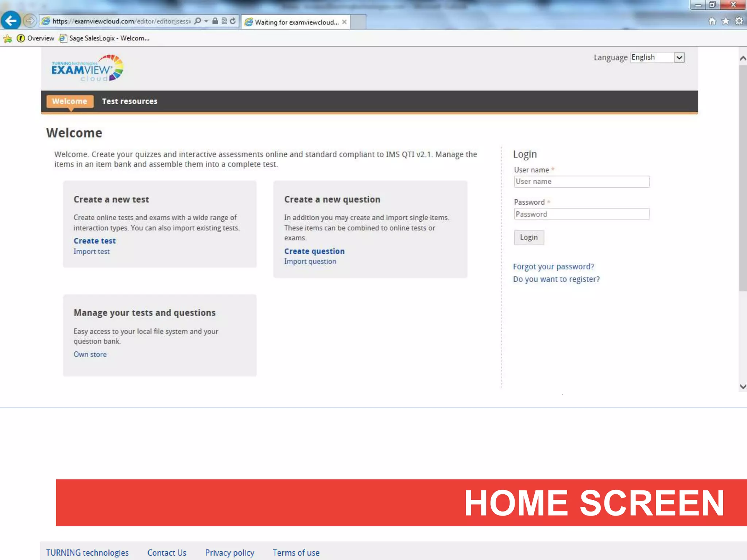Click the refresh icon in address bar

click(x=233, y=21)
